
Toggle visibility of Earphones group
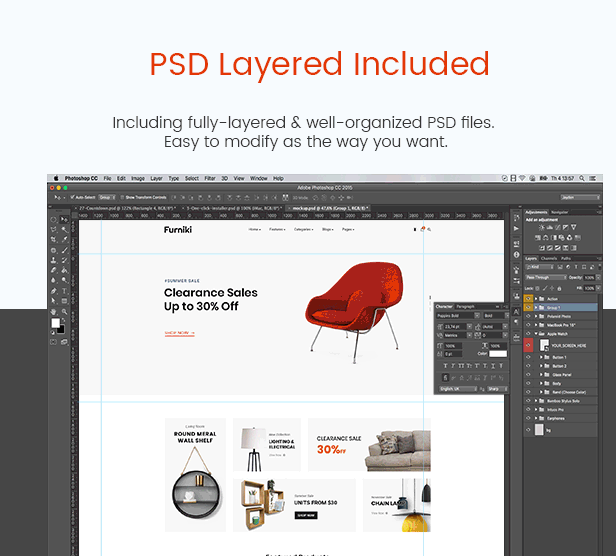click(528, 418)
